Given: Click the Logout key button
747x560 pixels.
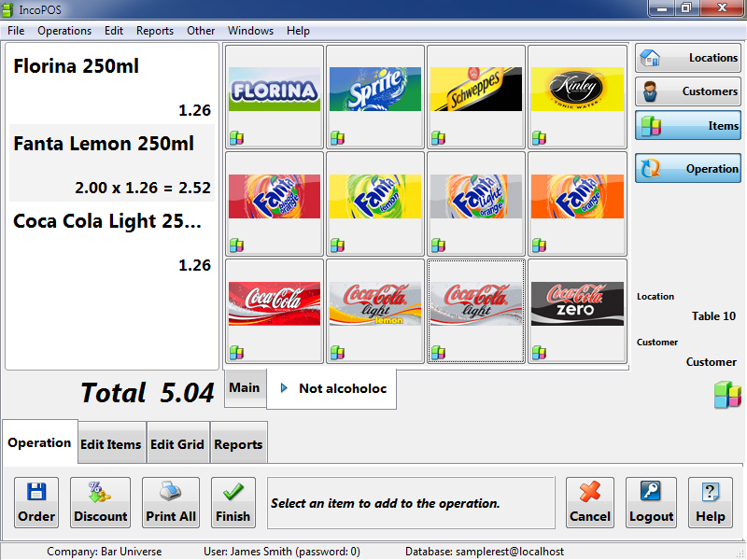Looking at the screenshot, I should coord(651,503).
